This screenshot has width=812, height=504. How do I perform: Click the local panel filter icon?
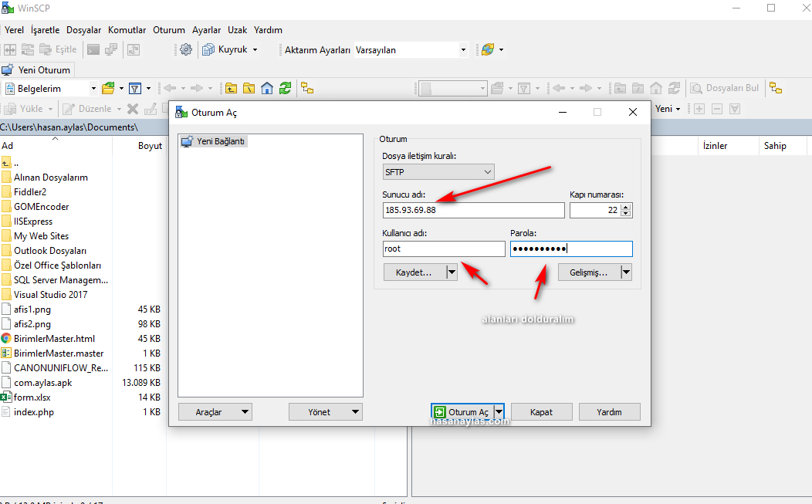tap(135, 89)
